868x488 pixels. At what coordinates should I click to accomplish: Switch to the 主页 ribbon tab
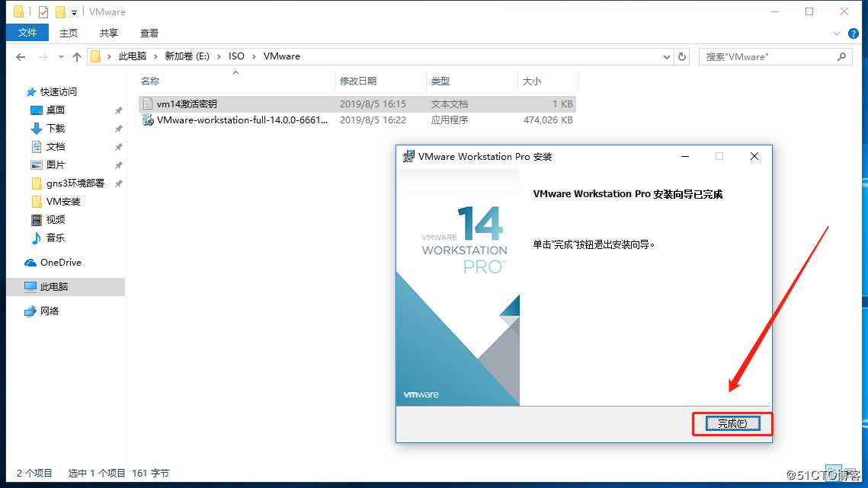click(x=69, y=33)
